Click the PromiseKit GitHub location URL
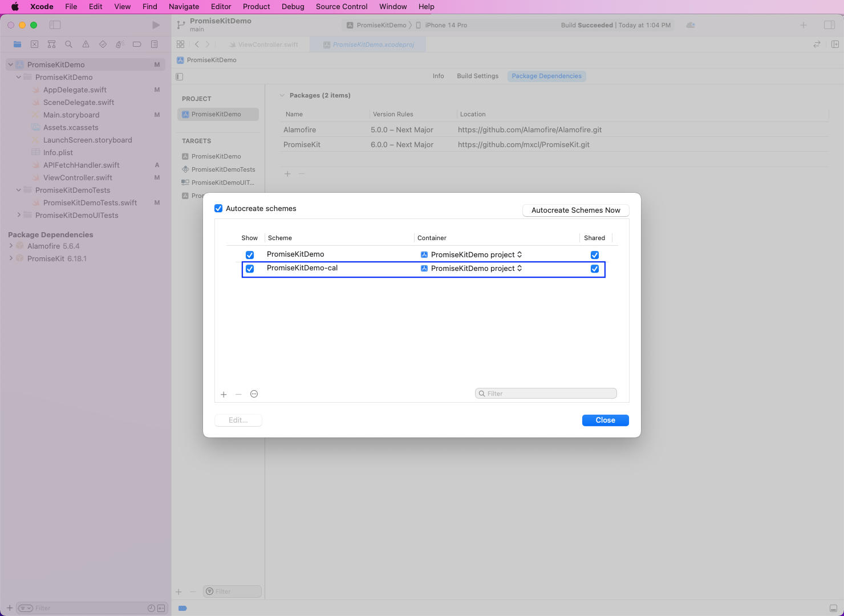This screenshot has width=844, height=616. [x=524, y=144]
